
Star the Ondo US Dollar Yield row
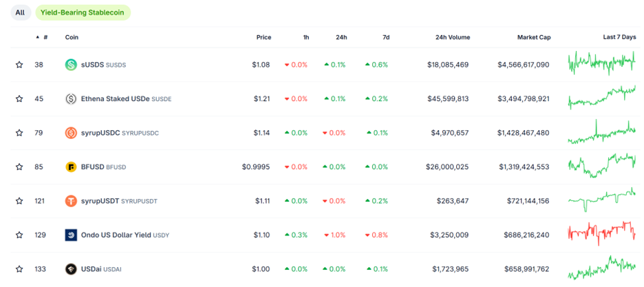[19, 235]
